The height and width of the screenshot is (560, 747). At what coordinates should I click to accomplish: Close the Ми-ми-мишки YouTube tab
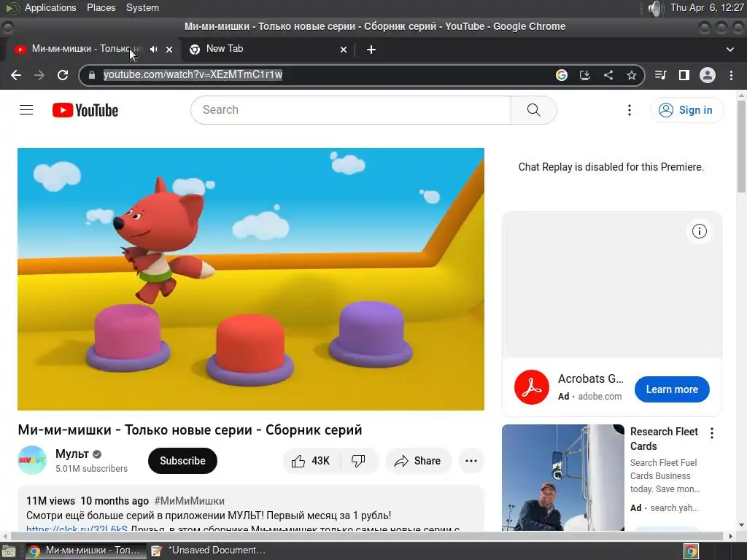[x=169, y=49]
